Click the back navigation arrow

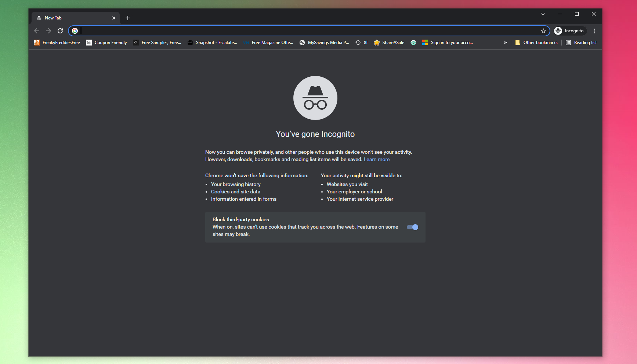point(37,31)
